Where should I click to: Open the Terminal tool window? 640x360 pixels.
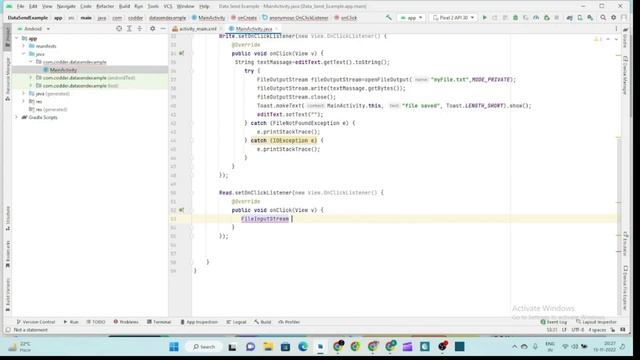pos(159,322)
